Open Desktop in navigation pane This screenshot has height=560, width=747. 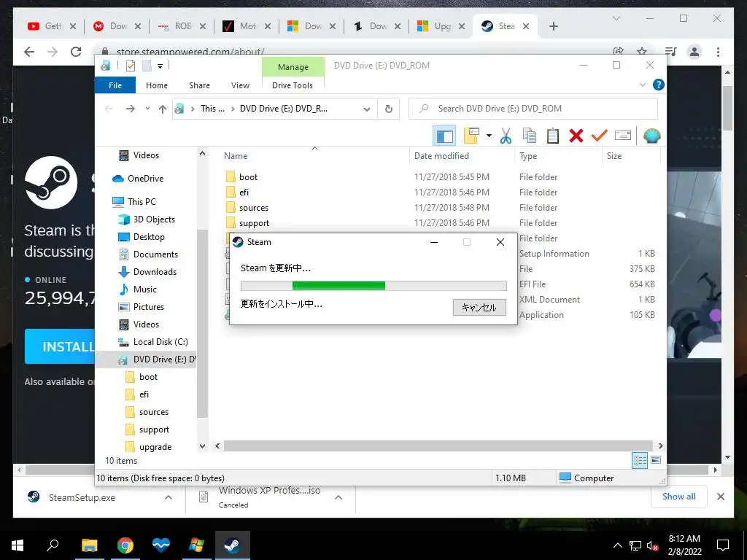tap(149, 237)
